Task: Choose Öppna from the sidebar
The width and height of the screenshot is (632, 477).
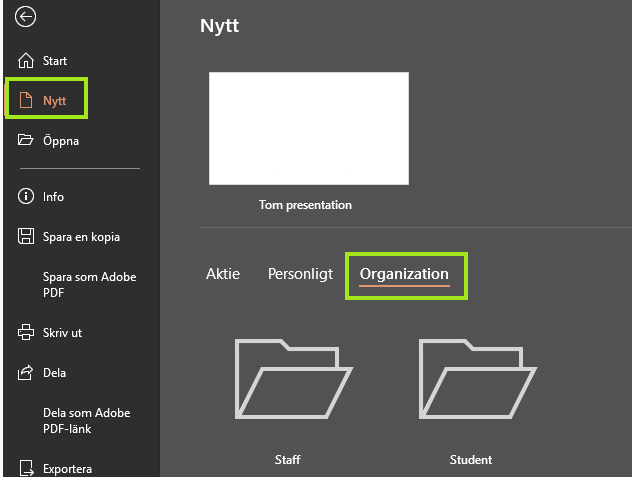Action: (61, 141)
